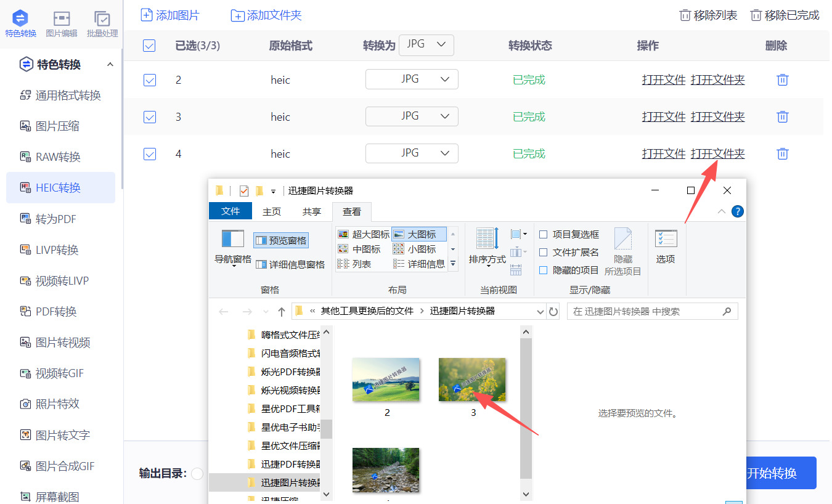Image resolution: width=832 pixels, height=504 pixels.
Task: Open JPG format dropdown for file 2
Action: (x=412, y=79)
